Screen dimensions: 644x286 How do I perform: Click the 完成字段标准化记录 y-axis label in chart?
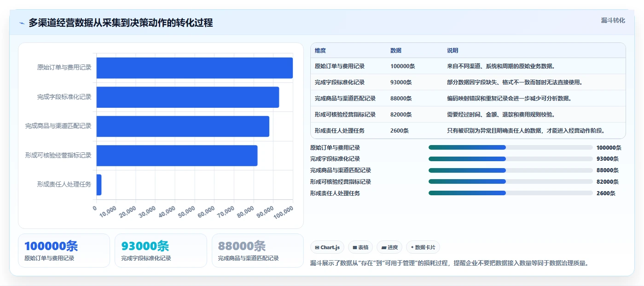pos(64,97)
